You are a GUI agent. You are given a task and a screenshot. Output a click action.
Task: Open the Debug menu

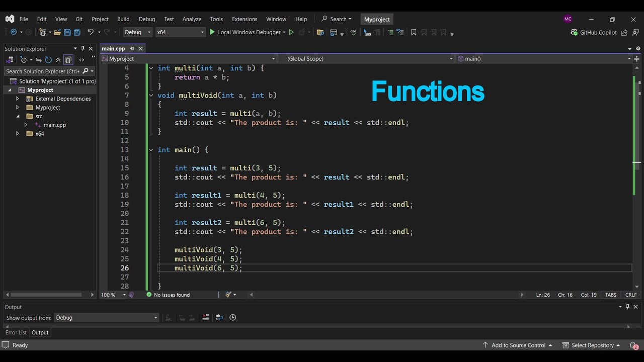point(147,19)
